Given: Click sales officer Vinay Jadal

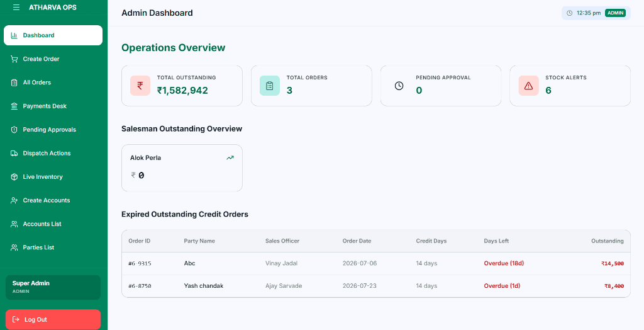Looking at the screenshot, I should 281,263.
